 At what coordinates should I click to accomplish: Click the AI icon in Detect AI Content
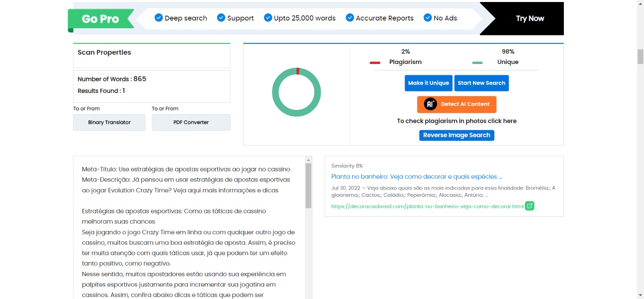tap(430, 104)
